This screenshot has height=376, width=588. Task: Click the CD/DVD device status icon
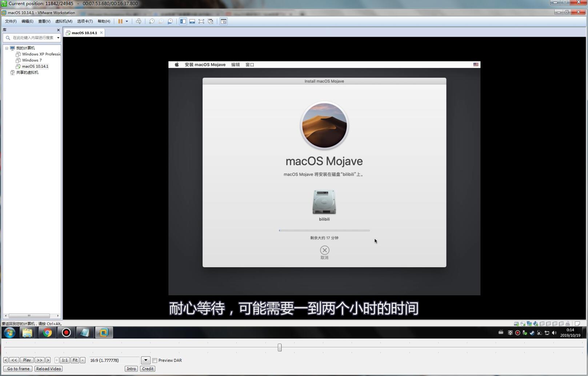point(523,324)
